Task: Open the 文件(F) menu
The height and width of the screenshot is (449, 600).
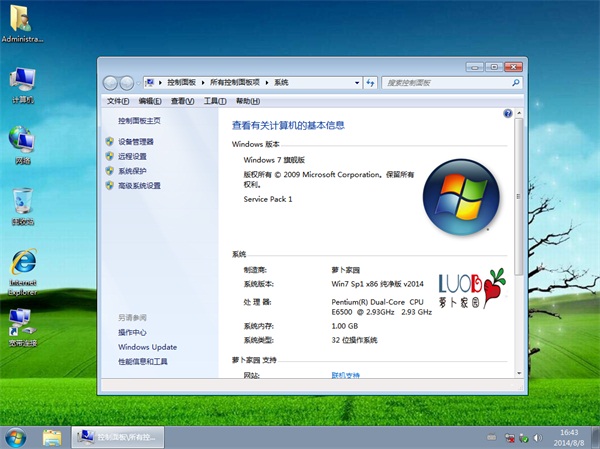Action: click(118, 101)
